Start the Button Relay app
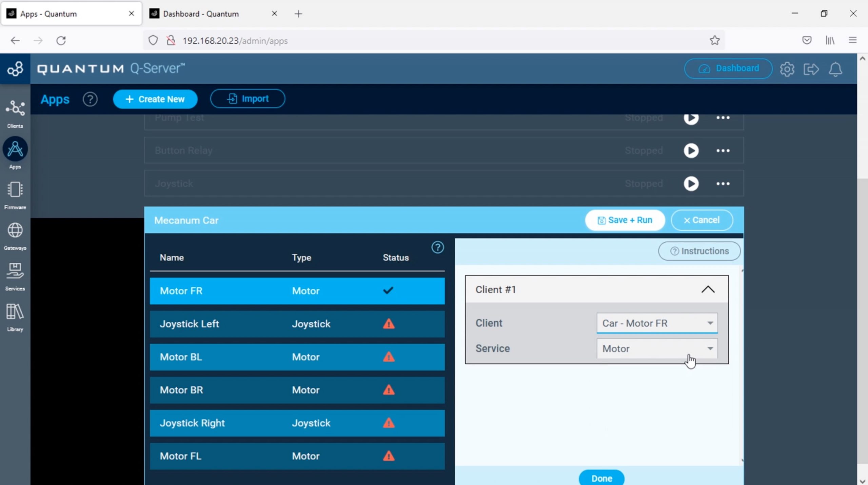The width and height of the screenshot is (868, 485). (691, 150)
